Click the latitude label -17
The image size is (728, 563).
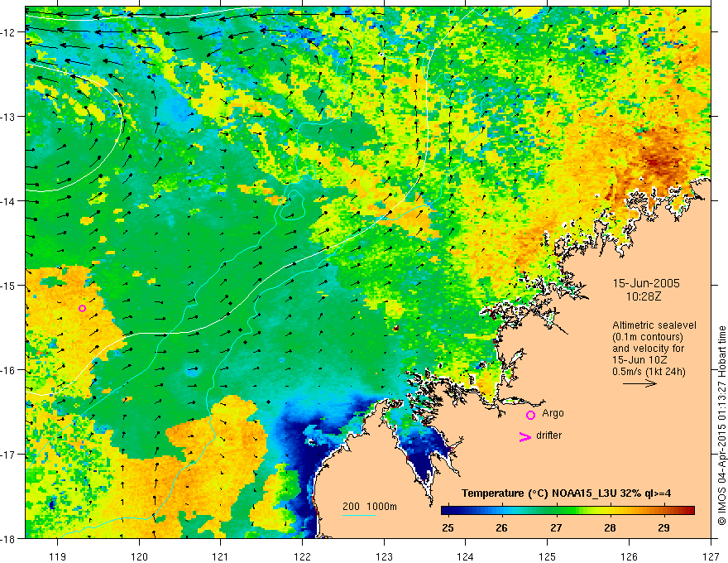point(9,454)
